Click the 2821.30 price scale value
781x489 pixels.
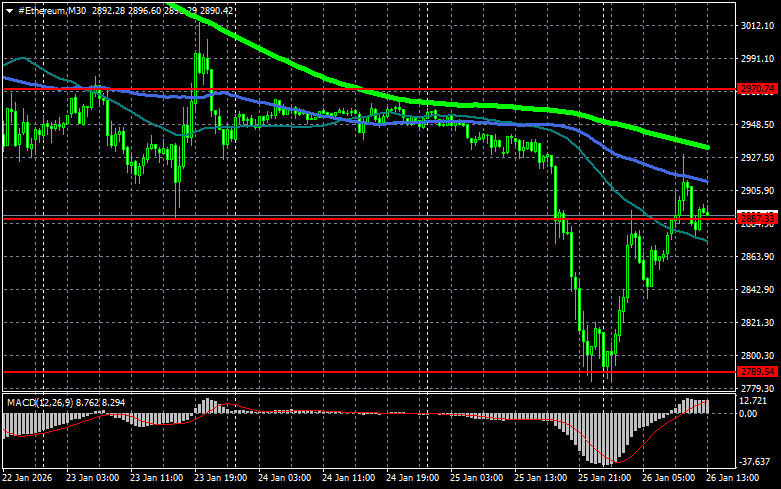point(757,323)
